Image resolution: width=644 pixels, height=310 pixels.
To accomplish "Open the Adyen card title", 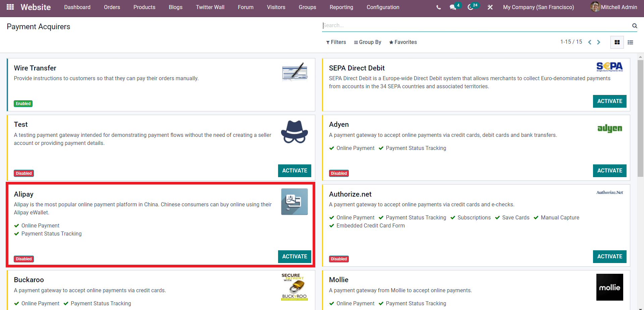I will 339,124.
